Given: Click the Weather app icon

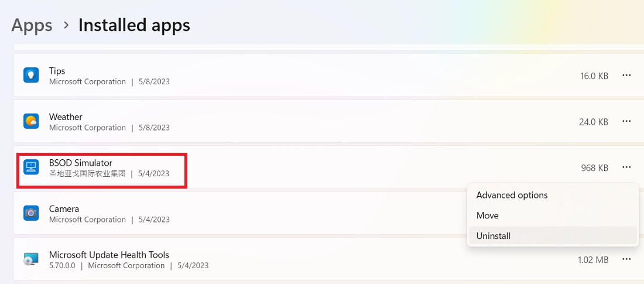Looking at the screenshot, I should coord(31,121).
